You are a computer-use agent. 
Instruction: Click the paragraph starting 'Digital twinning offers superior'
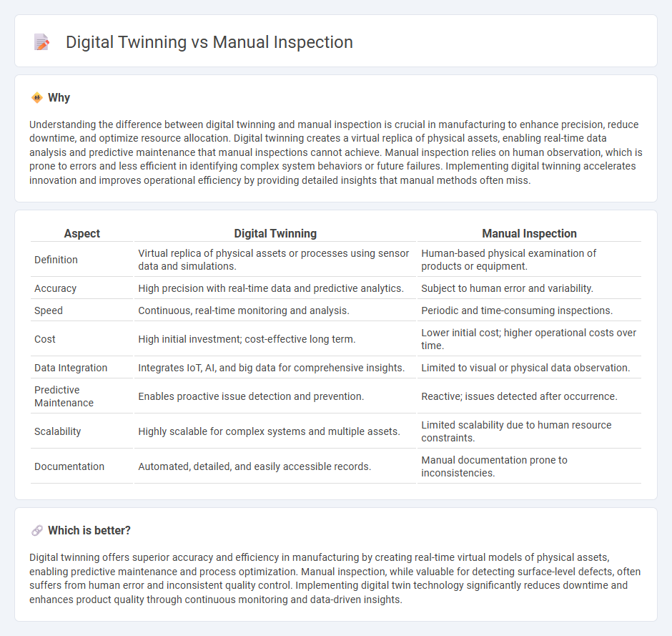[335, 578]
